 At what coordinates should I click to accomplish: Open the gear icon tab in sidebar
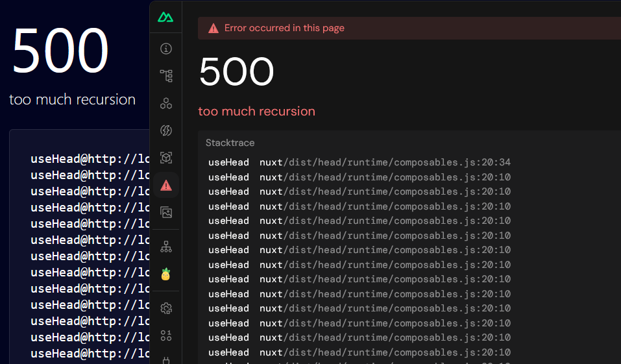pyautogui.click(x=166, y=308)
